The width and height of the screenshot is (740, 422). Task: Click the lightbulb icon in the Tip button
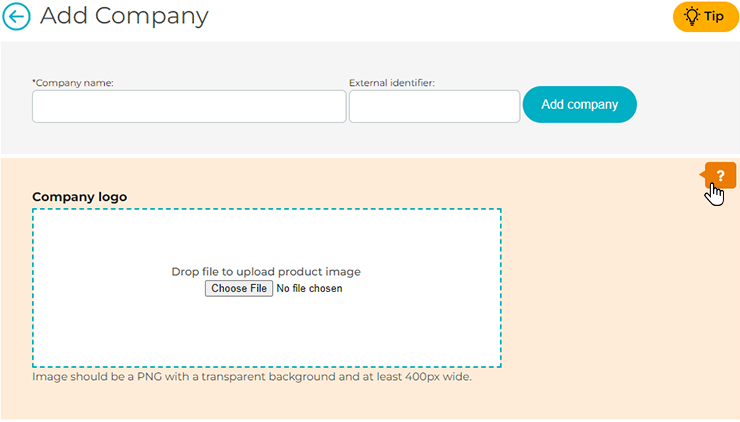(691, 17)
